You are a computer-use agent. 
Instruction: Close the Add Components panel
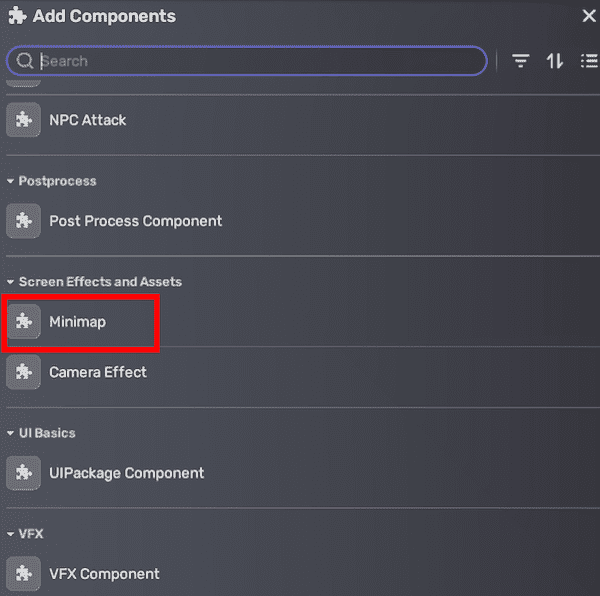tap(589, 16)
